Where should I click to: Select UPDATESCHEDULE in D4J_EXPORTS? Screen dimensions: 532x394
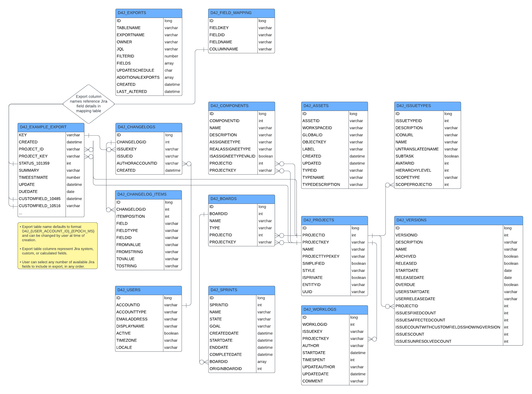149,70
